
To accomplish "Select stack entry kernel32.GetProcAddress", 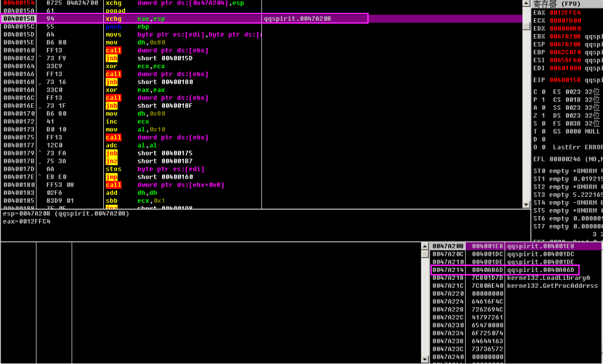I will tap(552, 286).
